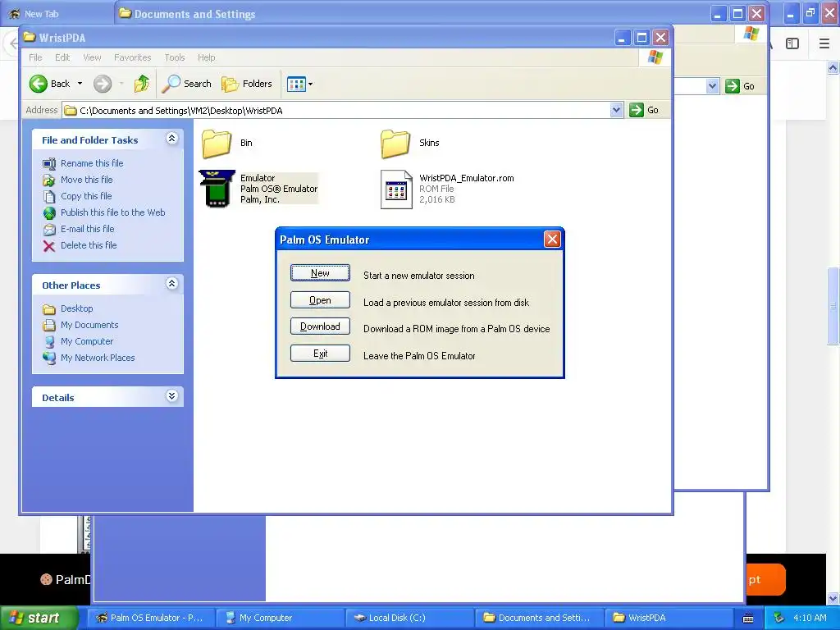Open the Skins folder
The width and height of the screenshot is (840, 630).
pos(395,144)
